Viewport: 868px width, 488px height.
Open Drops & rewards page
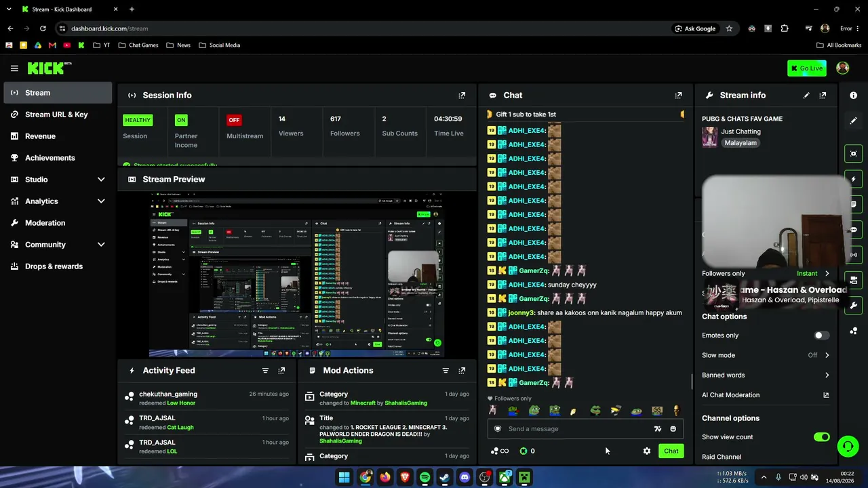58,266
